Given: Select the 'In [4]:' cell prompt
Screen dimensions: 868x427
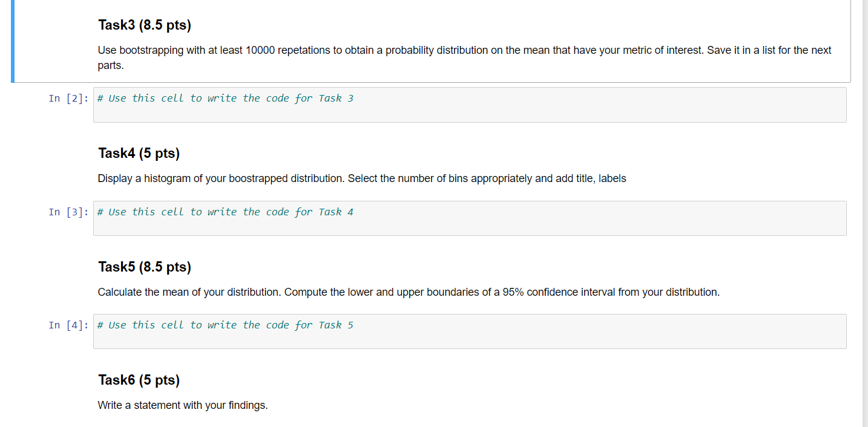Looking at the screenshot, I should point(67,325).
